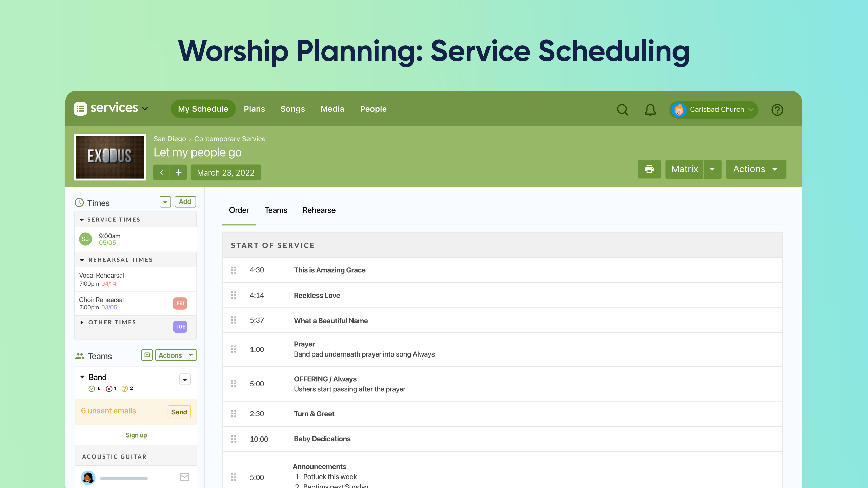Click the email envelope icon under Acoustic Guitar
This screenshot has width=868, height=488.
tap(184, 477)
